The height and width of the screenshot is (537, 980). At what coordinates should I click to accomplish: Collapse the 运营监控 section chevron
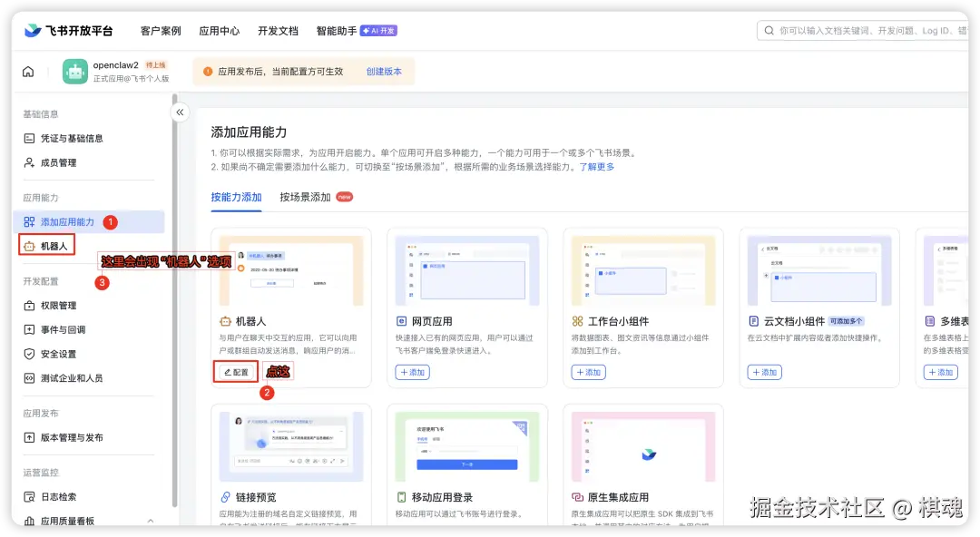tap(150, 521)
